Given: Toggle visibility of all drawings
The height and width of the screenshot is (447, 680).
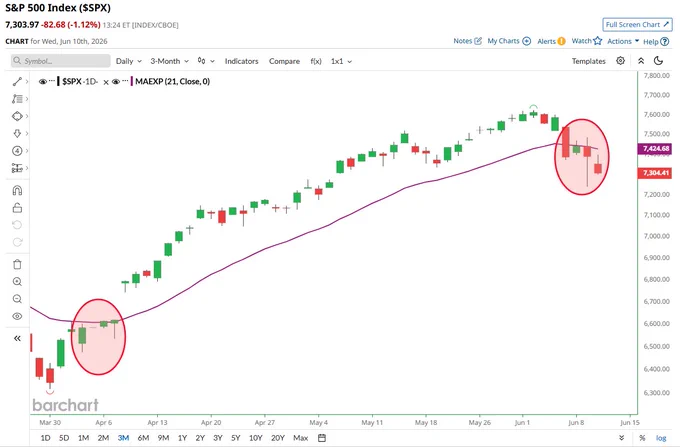Looking at the screenshot, I should click(17, 316).
